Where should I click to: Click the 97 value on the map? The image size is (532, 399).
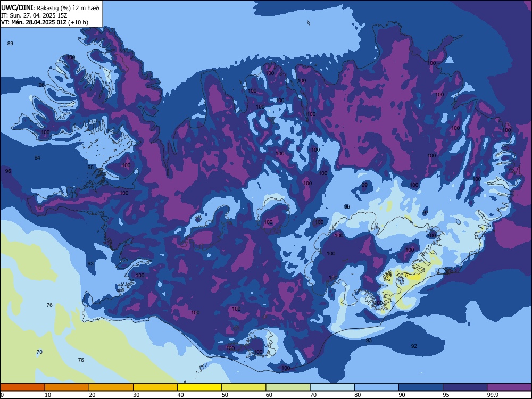[x=426, y=212]
